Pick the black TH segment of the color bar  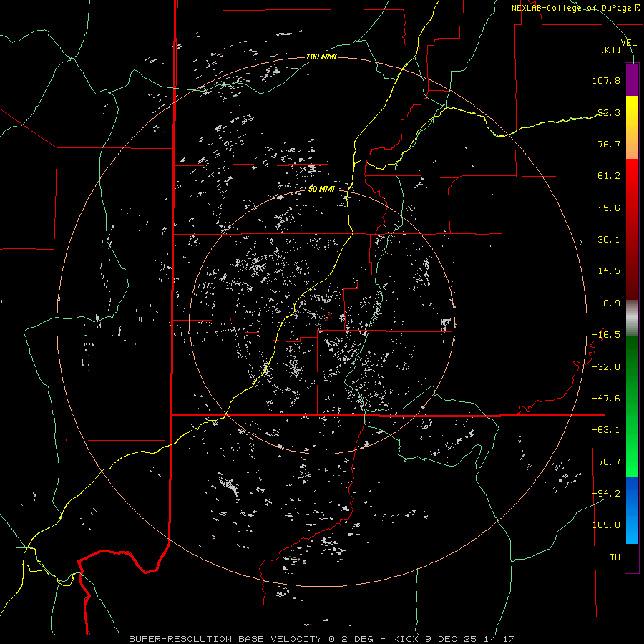pos(632,557)
